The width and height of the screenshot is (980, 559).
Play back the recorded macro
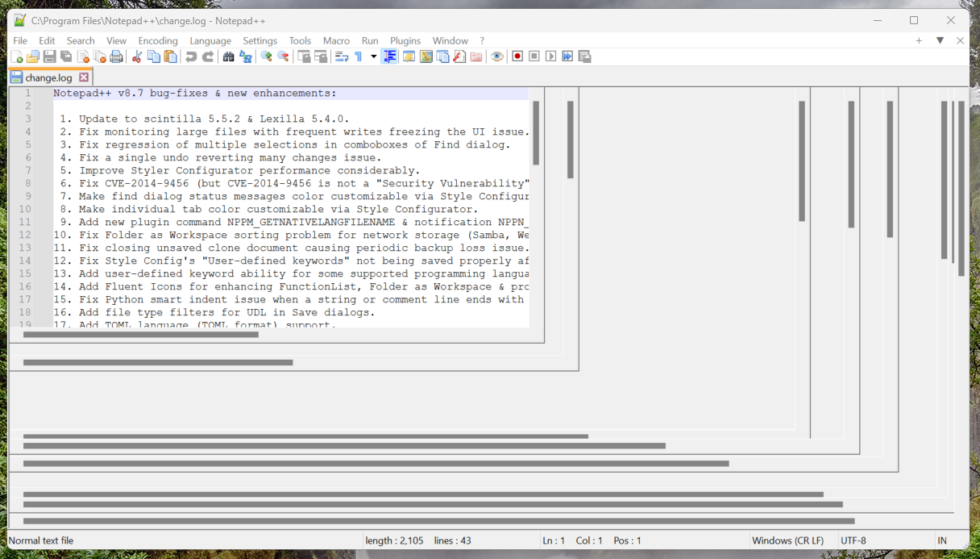click(551, 56)
